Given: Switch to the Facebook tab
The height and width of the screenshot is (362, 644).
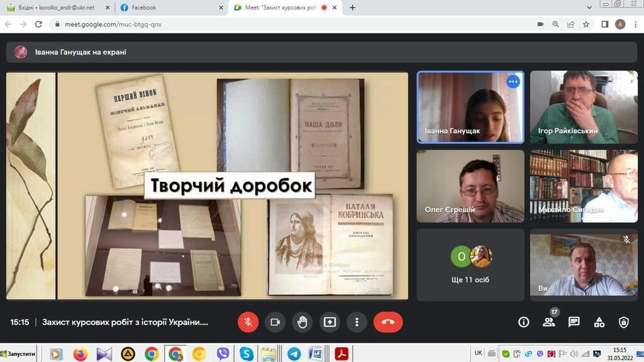Looking at the screenshot, I should pos(170,8).
